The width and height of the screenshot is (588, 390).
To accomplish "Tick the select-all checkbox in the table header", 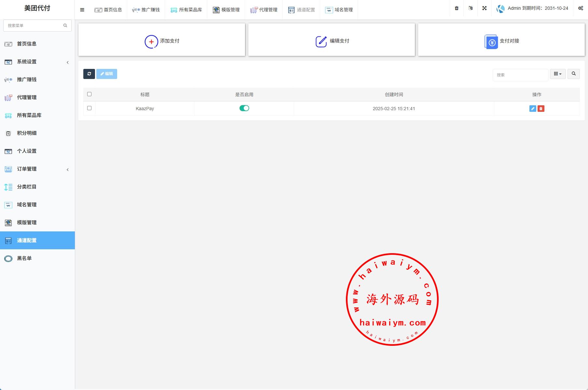I will coord(89,94).
